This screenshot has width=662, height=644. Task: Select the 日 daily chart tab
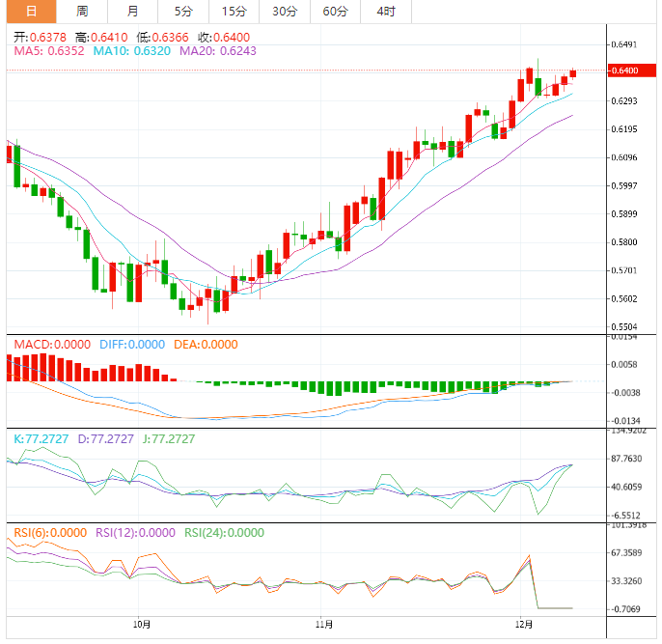31,11
